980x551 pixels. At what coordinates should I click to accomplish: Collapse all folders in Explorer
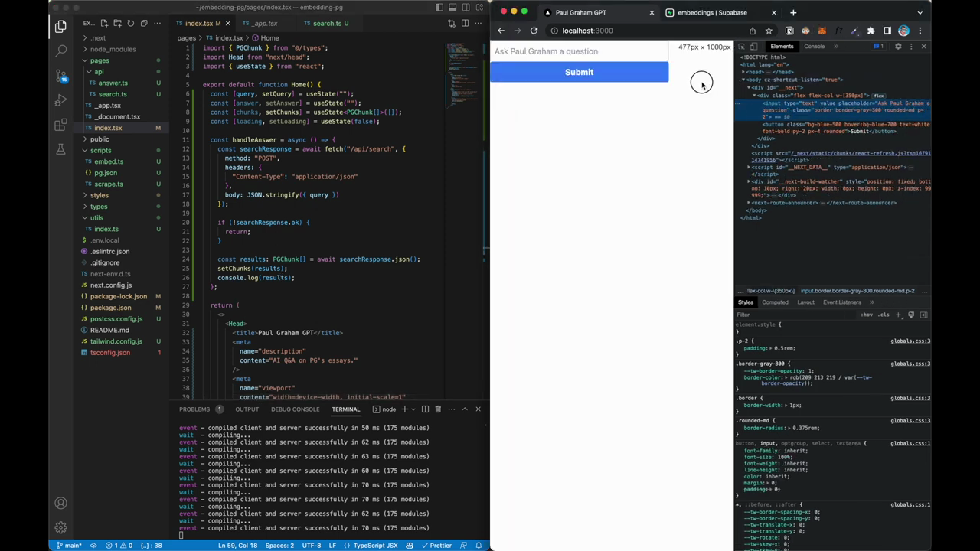[x=143, y=24]
